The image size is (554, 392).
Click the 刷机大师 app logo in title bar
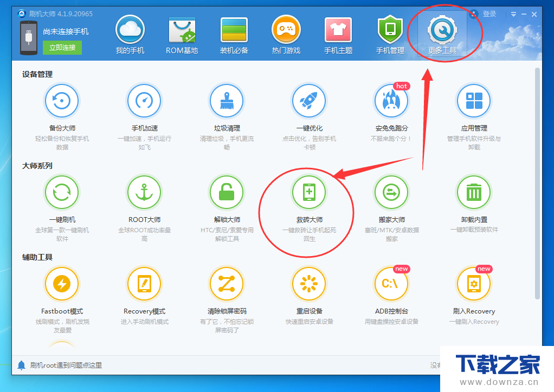click(22, 14)
